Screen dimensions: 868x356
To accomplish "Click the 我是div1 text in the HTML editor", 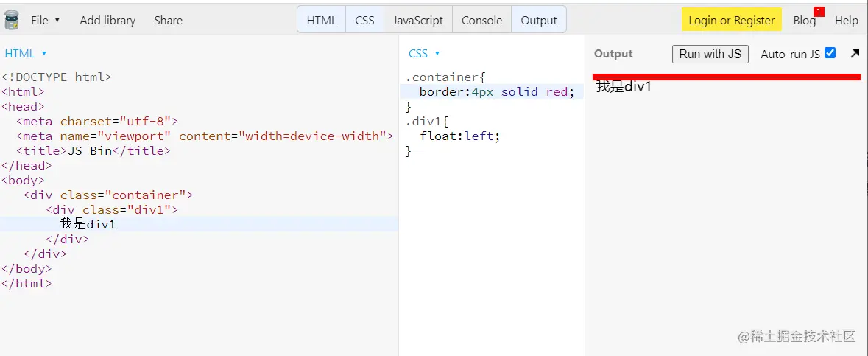I will click(88, 225).
